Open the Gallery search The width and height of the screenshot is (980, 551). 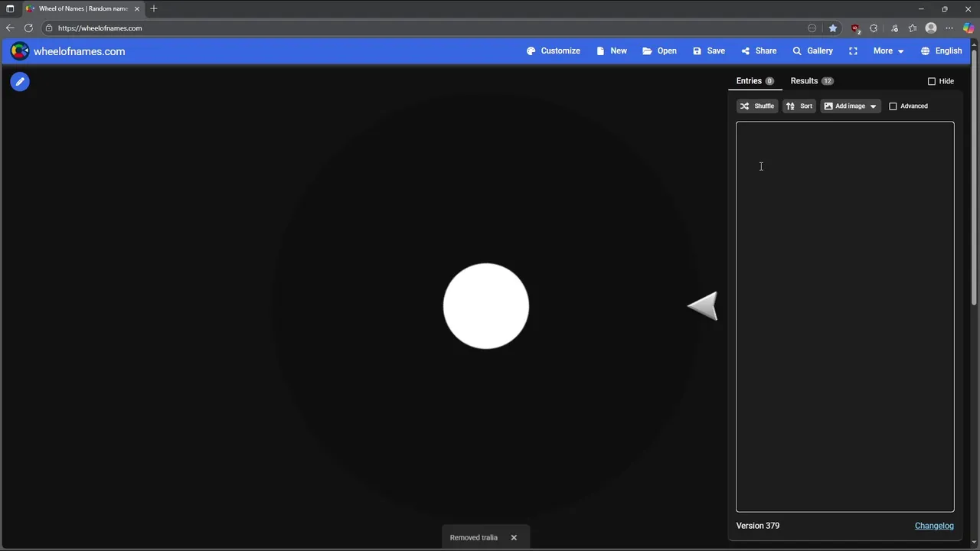[x=812, y=51]
